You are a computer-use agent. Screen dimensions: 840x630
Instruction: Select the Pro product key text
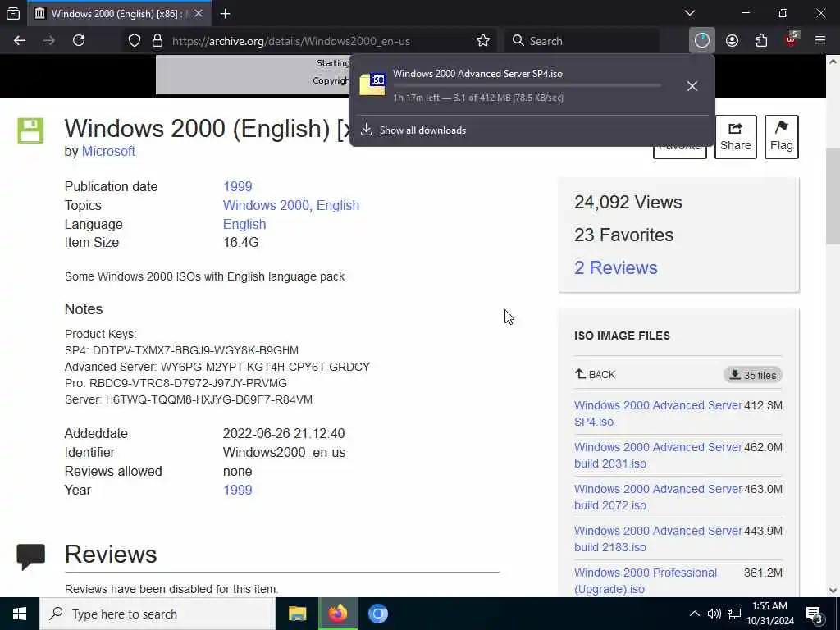188,384
